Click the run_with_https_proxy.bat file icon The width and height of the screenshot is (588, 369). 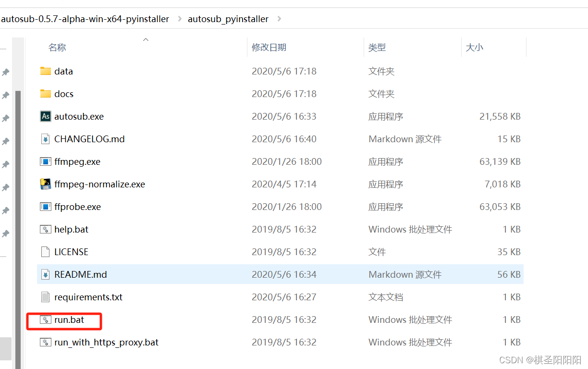coord(46,342)
